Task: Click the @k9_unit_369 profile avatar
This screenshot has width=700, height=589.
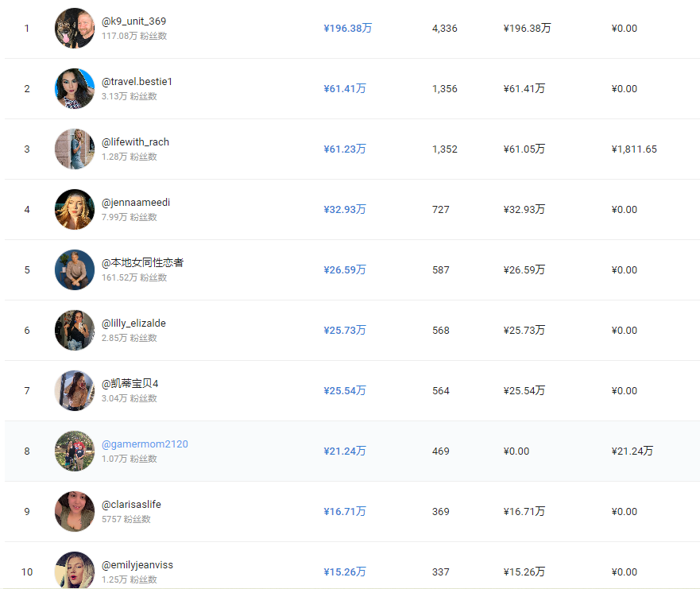Action: [x=75, y=29]
